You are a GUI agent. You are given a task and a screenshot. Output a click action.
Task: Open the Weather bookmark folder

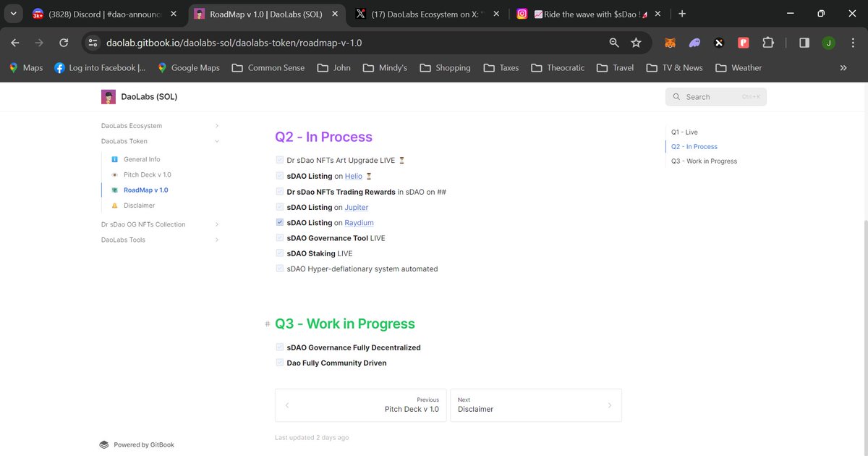click(738, 67)
